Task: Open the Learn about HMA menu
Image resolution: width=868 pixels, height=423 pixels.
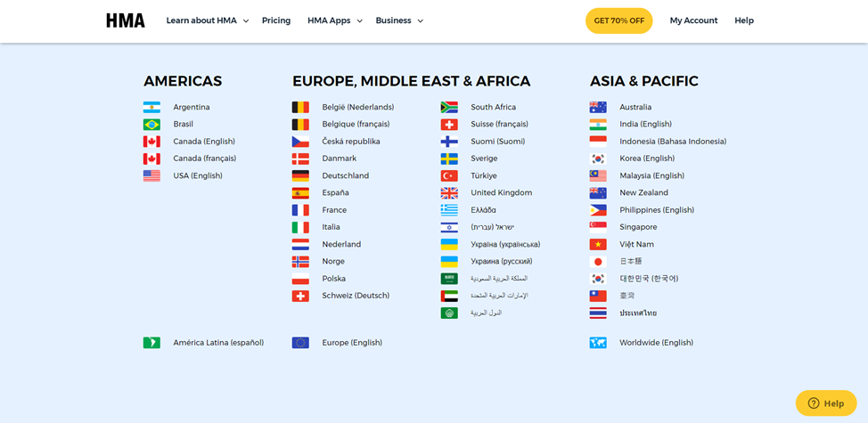Action: (201, 20)
